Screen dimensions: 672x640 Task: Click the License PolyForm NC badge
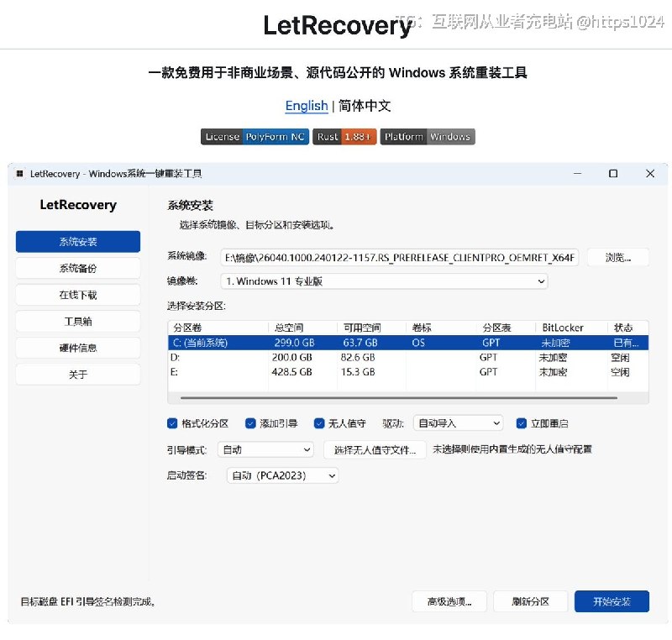(x=255, y=137)
